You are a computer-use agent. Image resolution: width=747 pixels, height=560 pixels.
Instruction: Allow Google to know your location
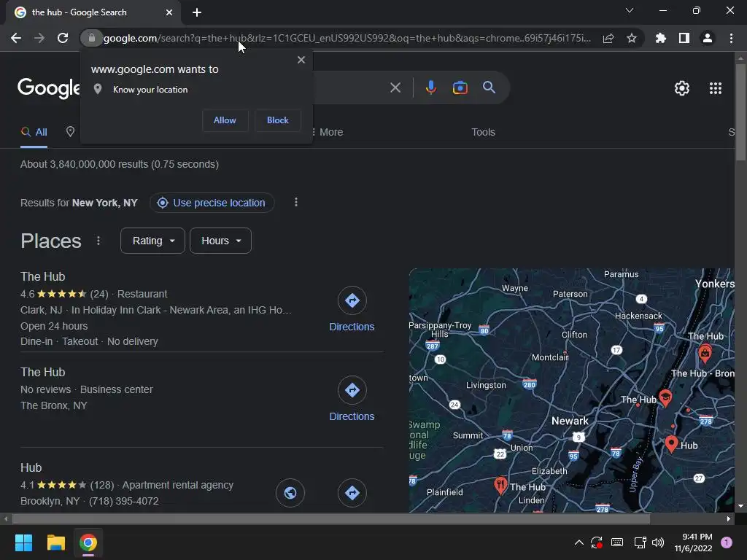tap(225, 120)
